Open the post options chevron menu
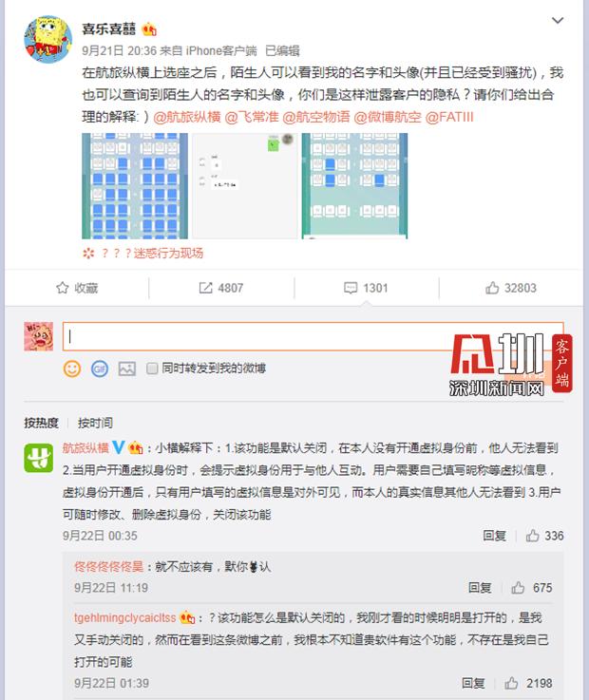The height and width of the screenshot is (700, 589). (558, 21)
